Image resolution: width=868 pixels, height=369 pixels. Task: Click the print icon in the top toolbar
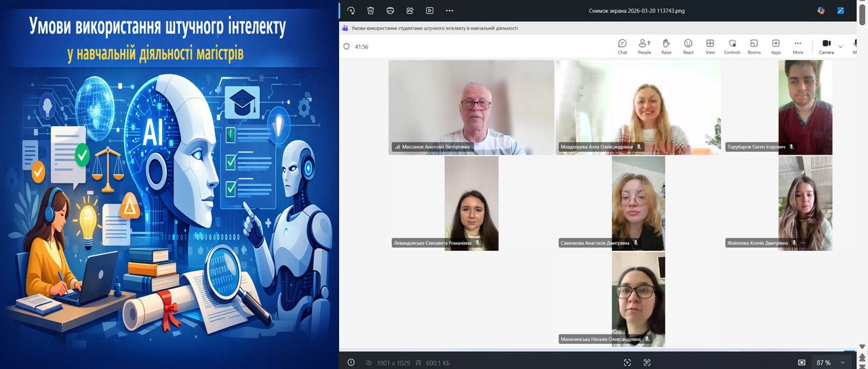coord(390,10)
